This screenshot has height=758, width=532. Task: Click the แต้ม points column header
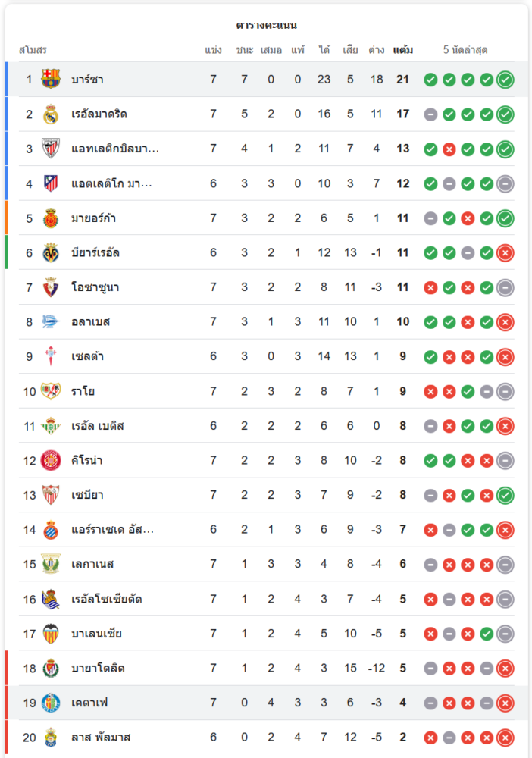coord(403,50)
